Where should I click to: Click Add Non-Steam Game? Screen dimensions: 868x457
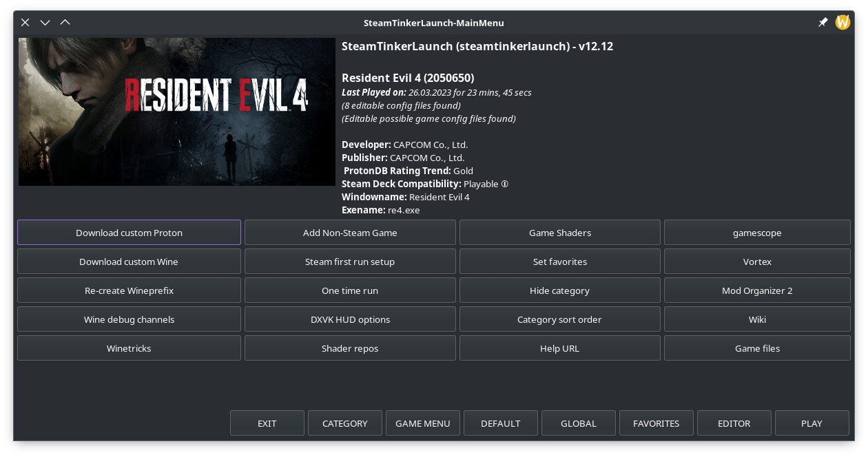pyautogui.click(x=350, y=233)
